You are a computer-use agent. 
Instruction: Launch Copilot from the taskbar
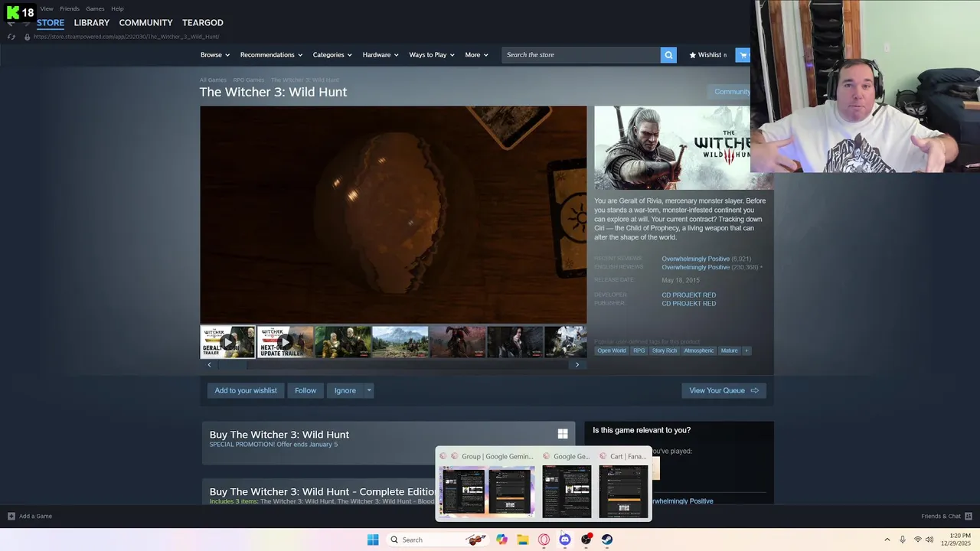(501, 540)
